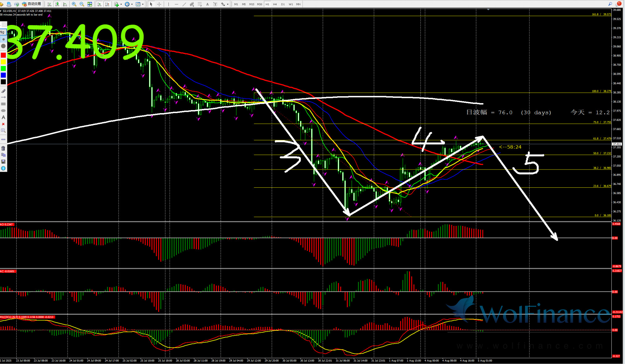Click the chart shift triangle marker

click(x=488, y=10)
